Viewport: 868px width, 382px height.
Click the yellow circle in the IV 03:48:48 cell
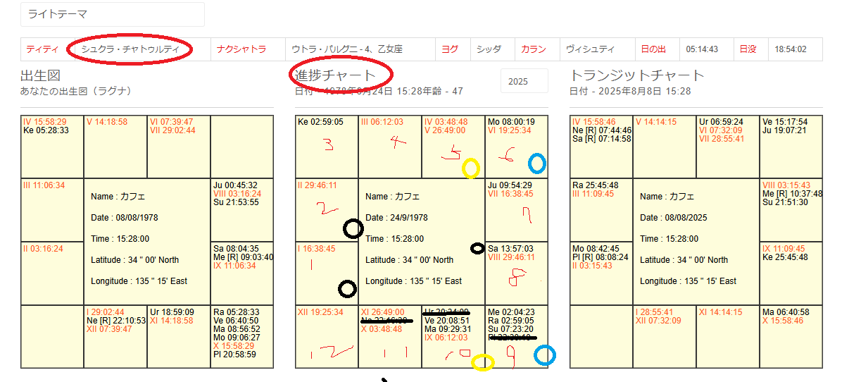[x=471, y=168]
